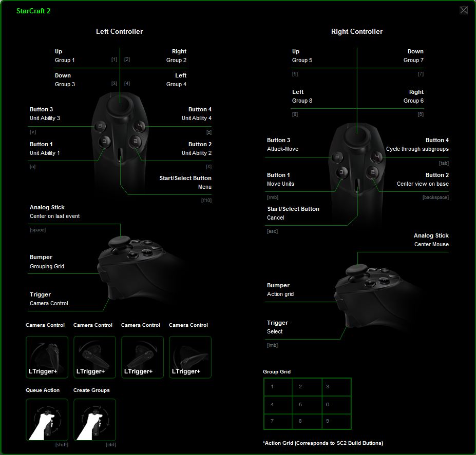The image size is (476, 455).
Task: Select the third Camera Control gesture thumbnail
Action: [x=142, y=357]
